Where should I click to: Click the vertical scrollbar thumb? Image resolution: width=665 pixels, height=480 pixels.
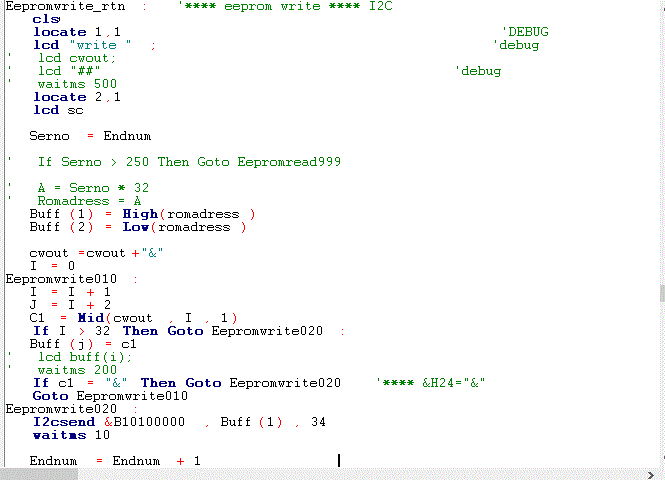tap(660, 292)
